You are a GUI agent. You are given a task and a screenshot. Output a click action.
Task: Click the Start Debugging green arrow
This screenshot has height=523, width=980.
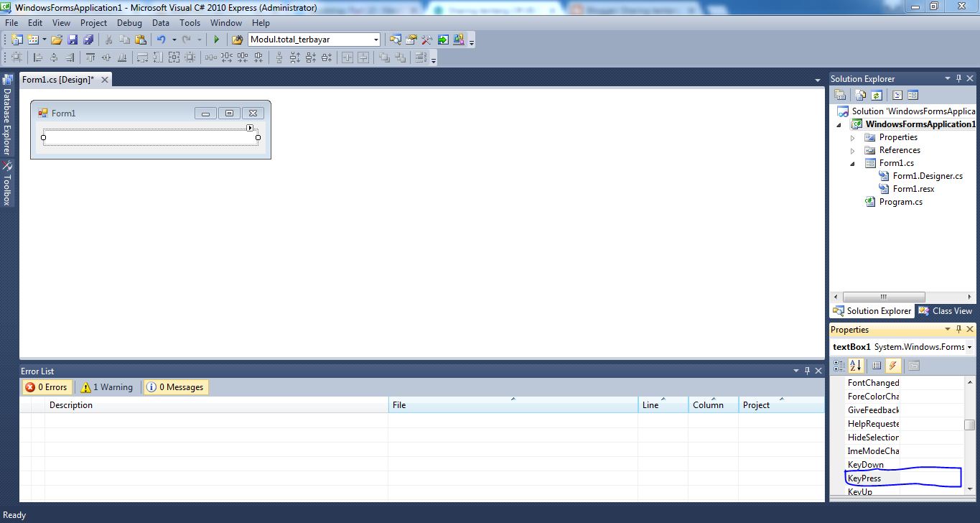pos(216,40)
